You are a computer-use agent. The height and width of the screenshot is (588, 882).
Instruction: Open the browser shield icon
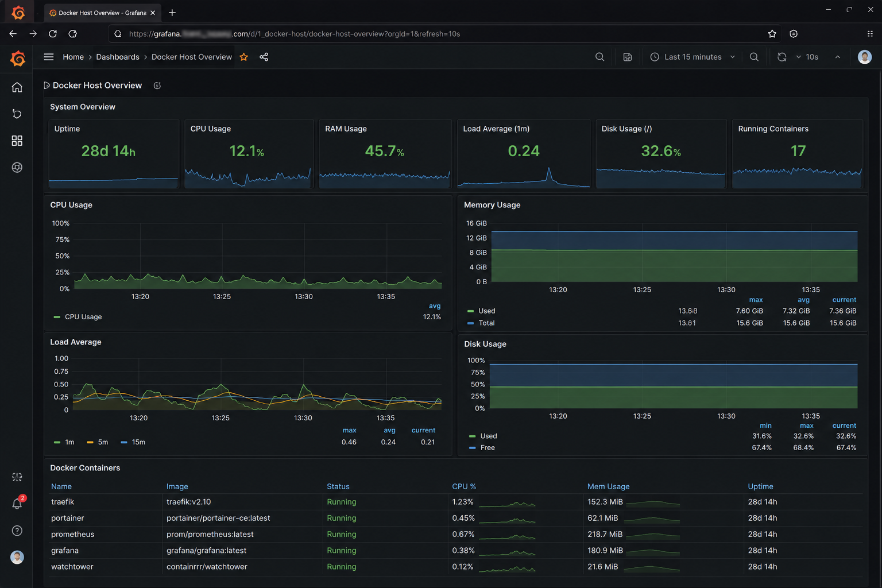point(794,34)
